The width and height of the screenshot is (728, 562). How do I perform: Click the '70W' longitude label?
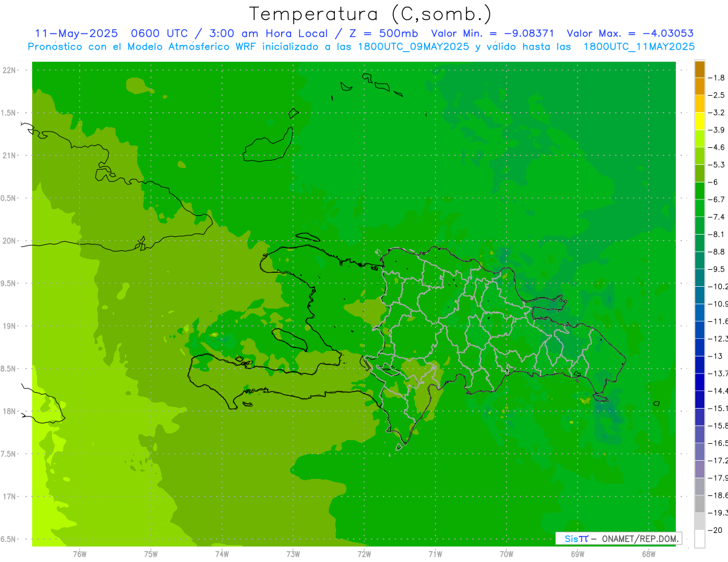click(x=507, y=554)
